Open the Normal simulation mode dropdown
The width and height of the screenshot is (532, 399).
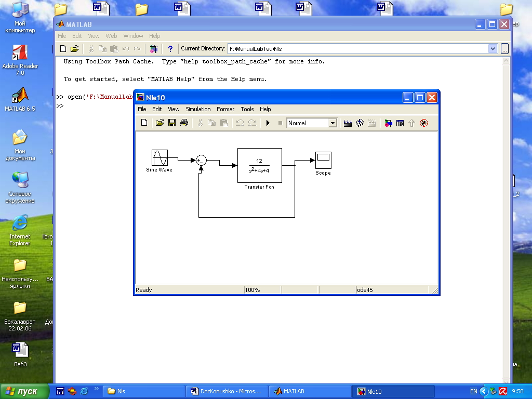point(333,123)
